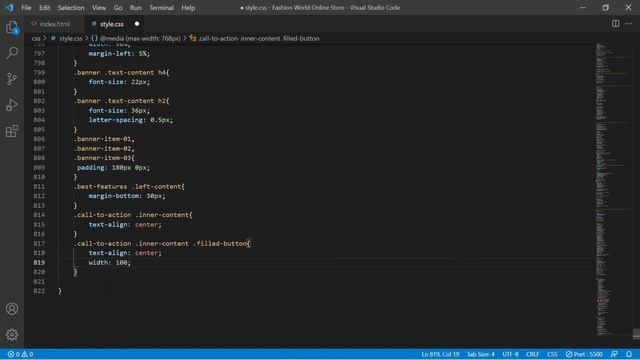Click line number 819 in gutter
This screenshot has height=360, width=640.
point(39,262)
